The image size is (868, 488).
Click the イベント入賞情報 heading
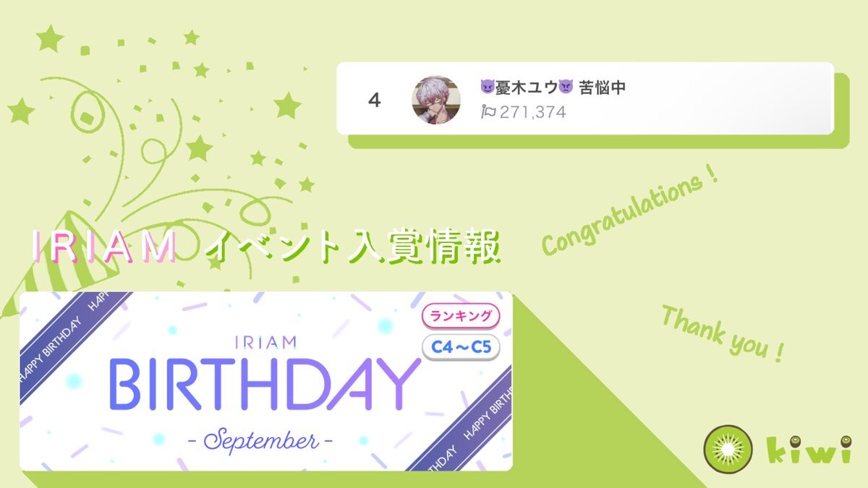(353, 248)
